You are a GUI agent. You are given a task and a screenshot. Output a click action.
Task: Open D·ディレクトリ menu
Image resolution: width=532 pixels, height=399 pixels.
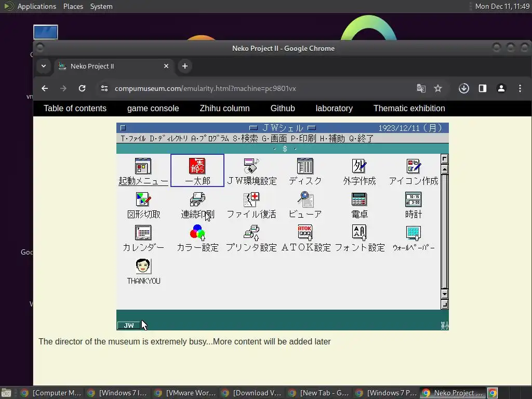click(x=169, y=138)
